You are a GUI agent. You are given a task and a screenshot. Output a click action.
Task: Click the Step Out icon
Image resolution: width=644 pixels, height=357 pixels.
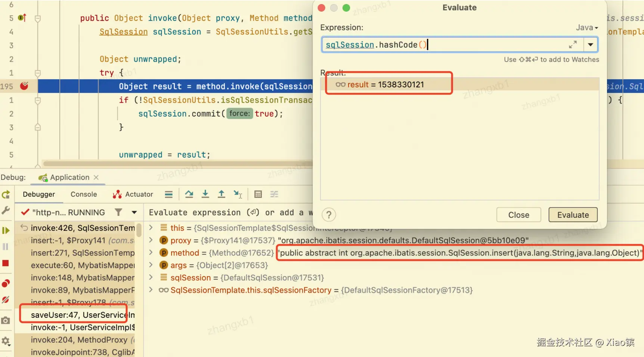[222, 194]
